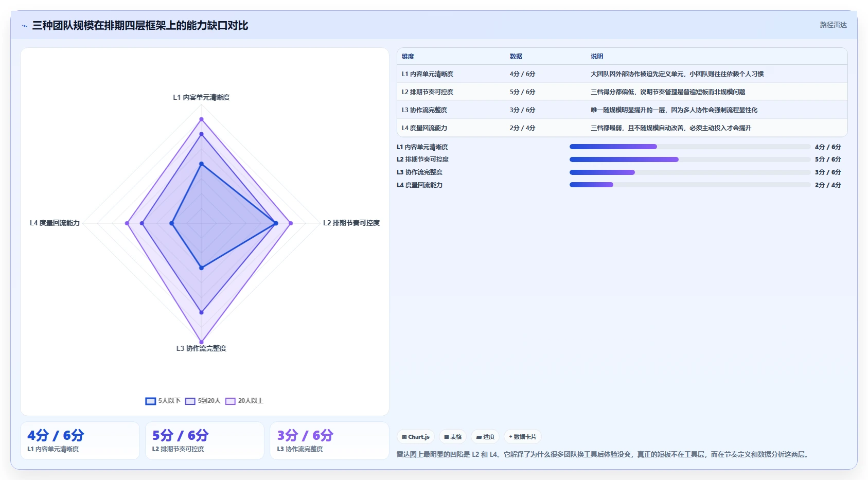This screenshot has width=868, height=480.
Task: Click the radar axis label L2 排期节奏可控度
Action: (x=351, y=223)
